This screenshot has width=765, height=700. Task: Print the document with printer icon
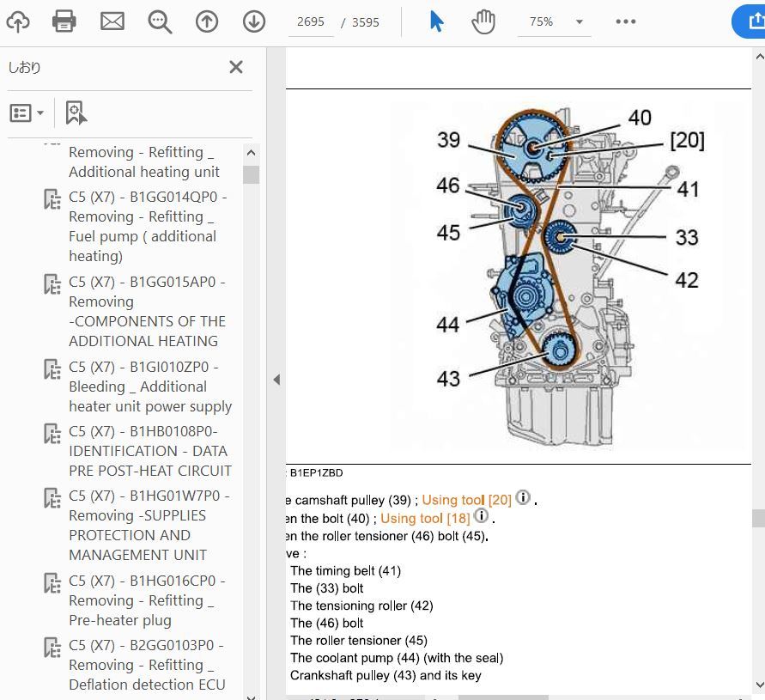[x=64, y=21]
